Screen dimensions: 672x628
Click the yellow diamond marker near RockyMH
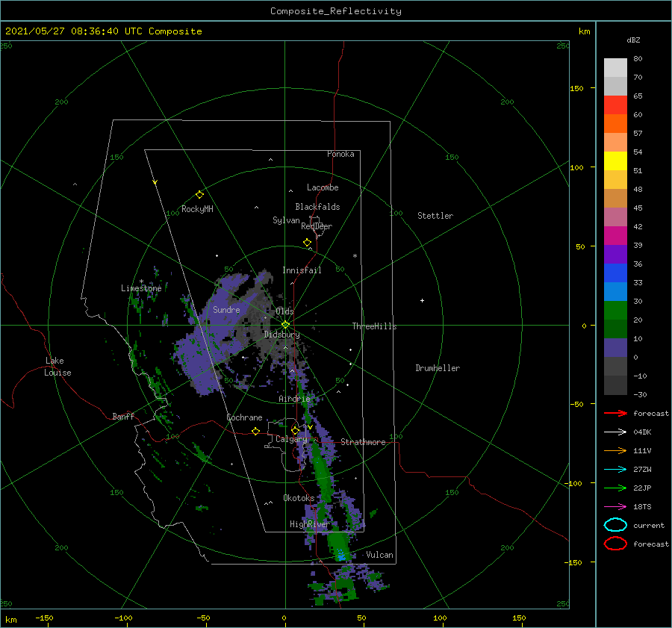pyautogui.click(x=199, y=195)
